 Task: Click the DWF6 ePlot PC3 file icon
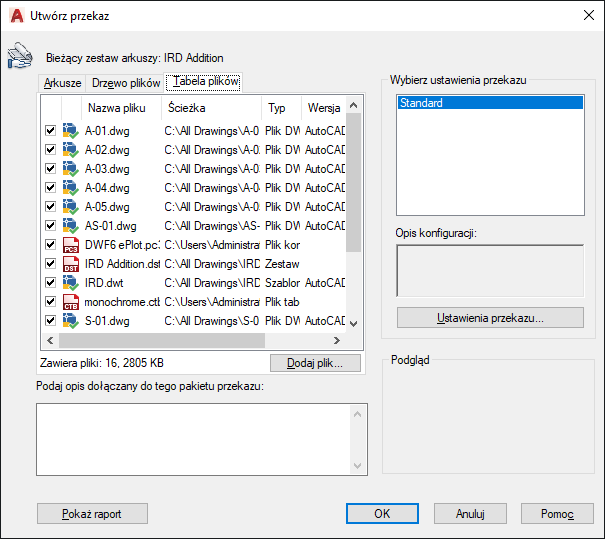click(71, 245)
